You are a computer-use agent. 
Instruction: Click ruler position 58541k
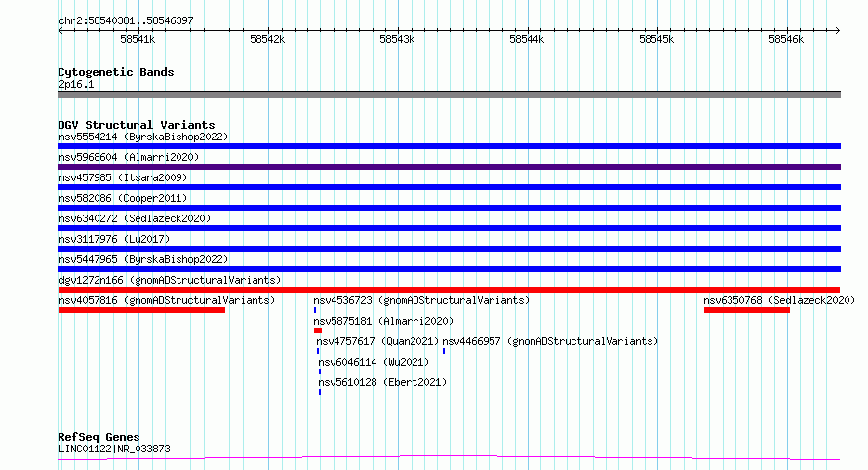click(x=138, y=39)
